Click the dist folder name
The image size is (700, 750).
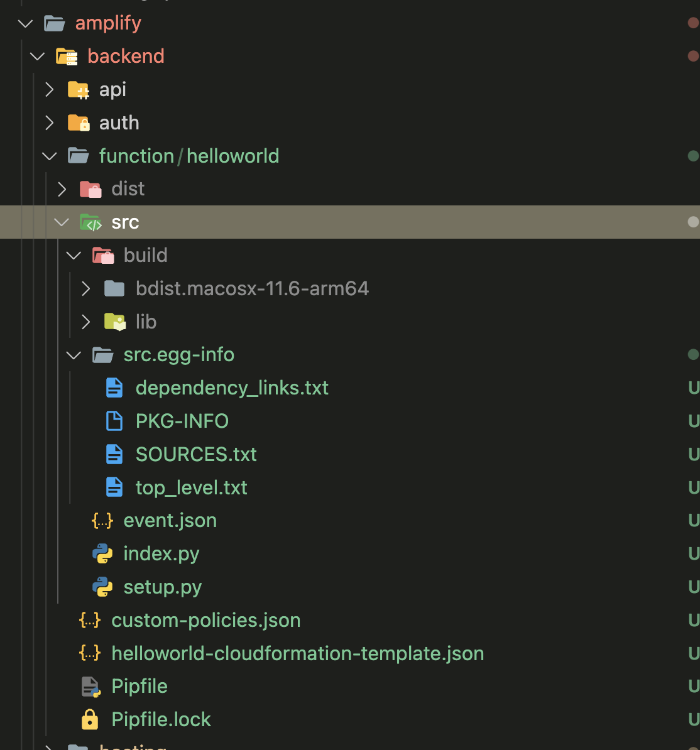pos(128,189)
